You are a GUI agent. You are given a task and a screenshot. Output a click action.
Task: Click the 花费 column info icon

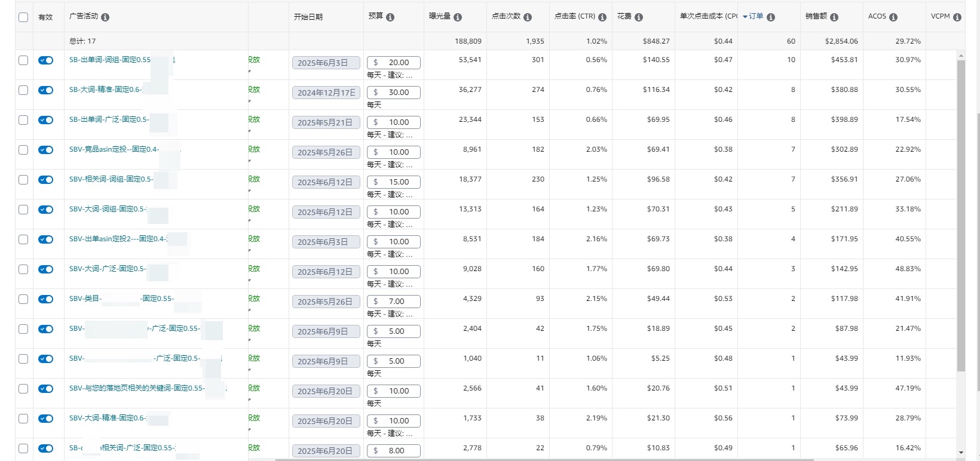[x=639, y=17]
